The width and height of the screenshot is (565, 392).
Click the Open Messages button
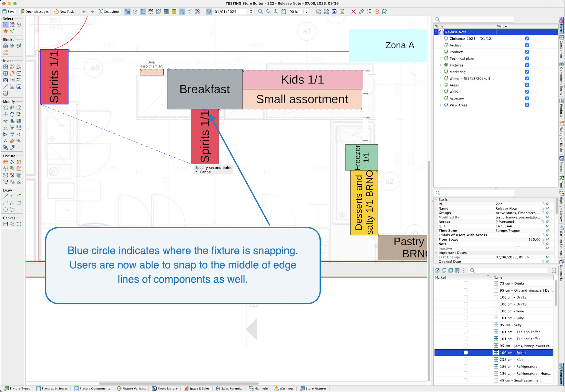click(x=34, y=12)
